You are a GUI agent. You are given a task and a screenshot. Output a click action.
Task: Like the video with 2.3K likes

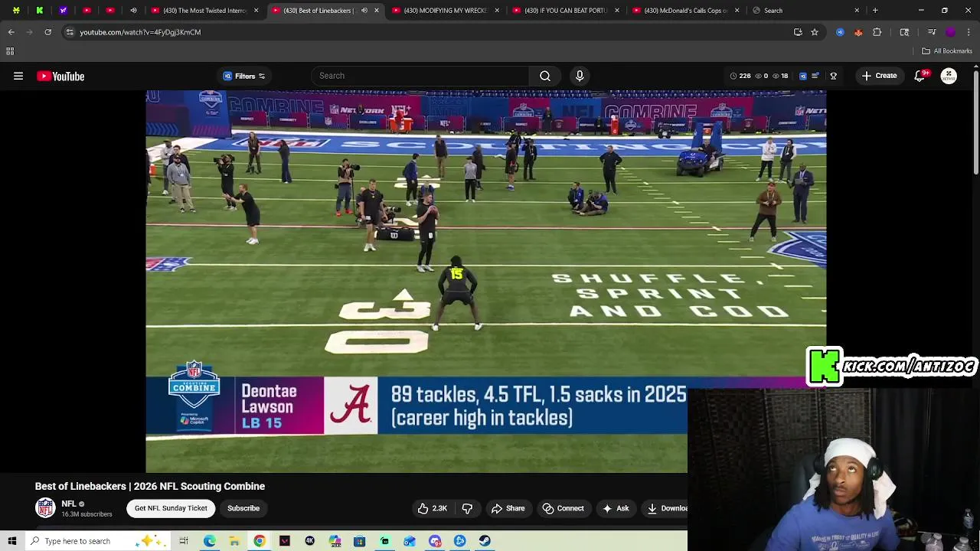pyautogui.click(x=432, y=508)
